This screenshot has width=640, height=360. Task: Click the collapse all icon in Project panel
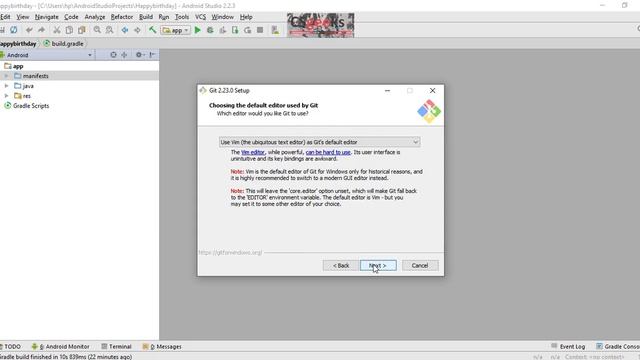pos(124,55)
